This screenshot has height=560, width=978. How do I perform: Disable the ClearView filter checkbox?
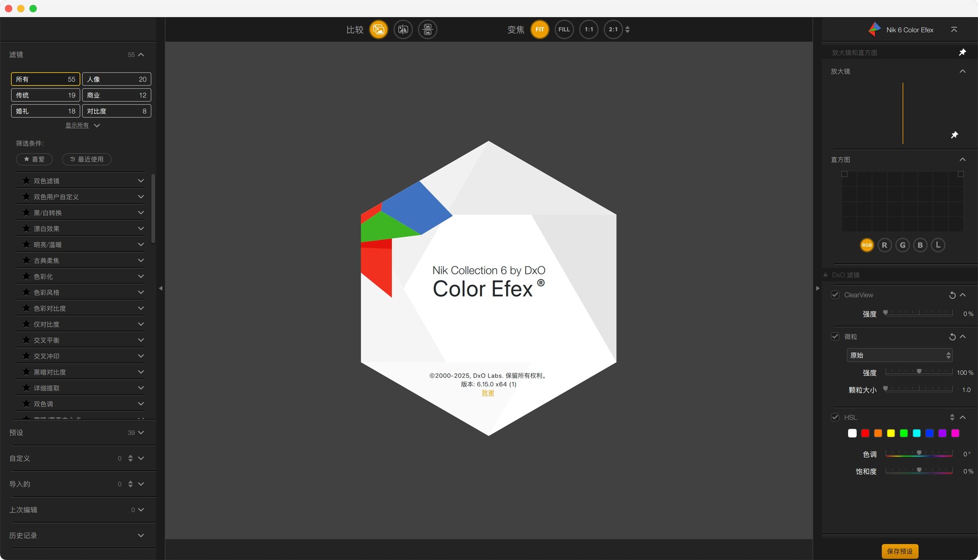click(x=835, y=295)
